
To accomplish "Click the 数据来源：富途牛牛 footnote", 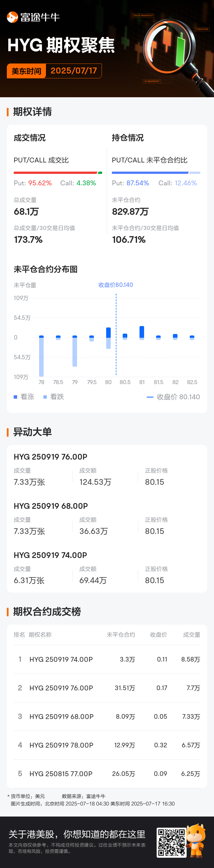I will click(x=84, y=796).
